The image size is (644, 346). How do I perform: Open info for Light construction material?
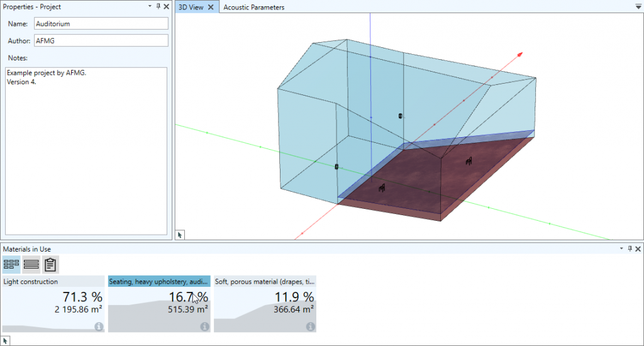[99, 326]
